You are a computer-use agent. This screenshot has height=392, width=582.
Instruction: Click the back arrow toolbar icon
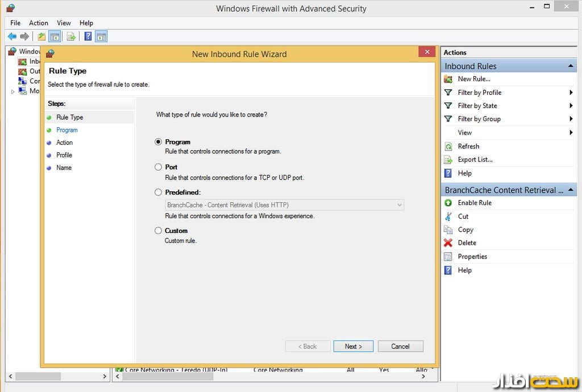click(12, 37)
